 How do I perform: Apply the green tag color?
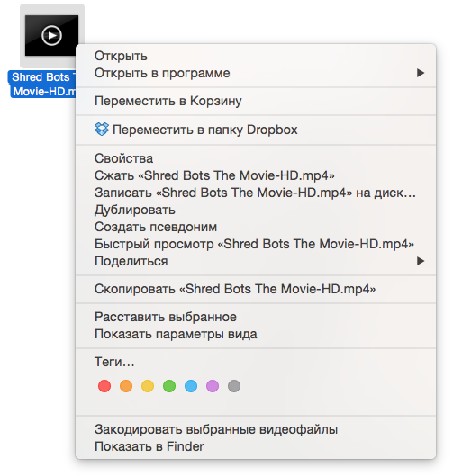click(x=169, y=386)
